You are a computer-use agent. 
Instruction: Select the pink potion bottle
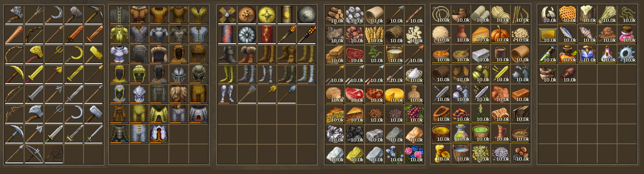coord(627,35)
